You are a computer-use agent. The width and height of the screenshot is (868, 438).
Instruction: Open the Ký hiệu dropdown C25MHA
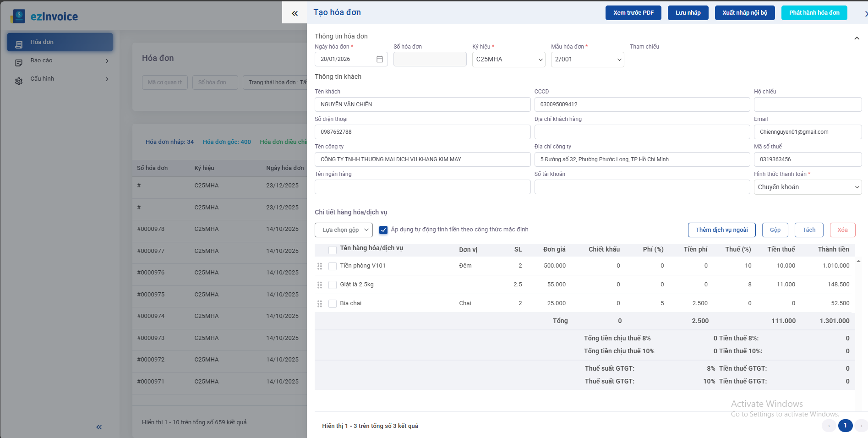coord(508,60)
